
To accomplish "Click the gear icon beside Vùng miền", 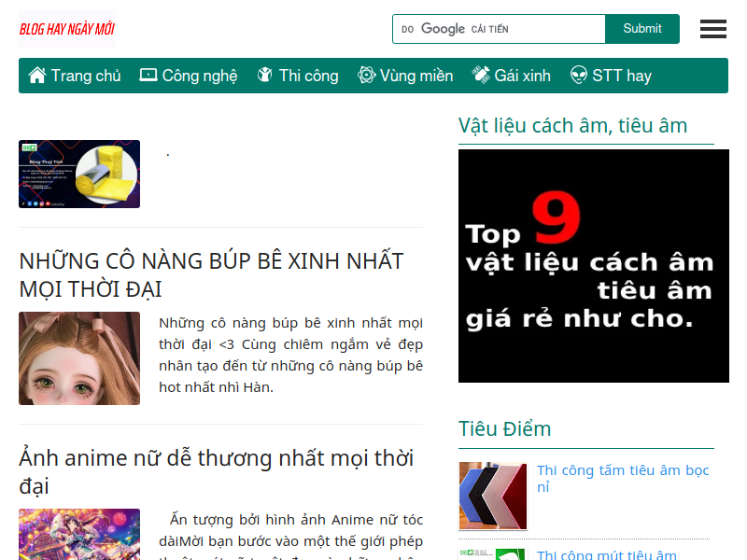I will 366,76.
